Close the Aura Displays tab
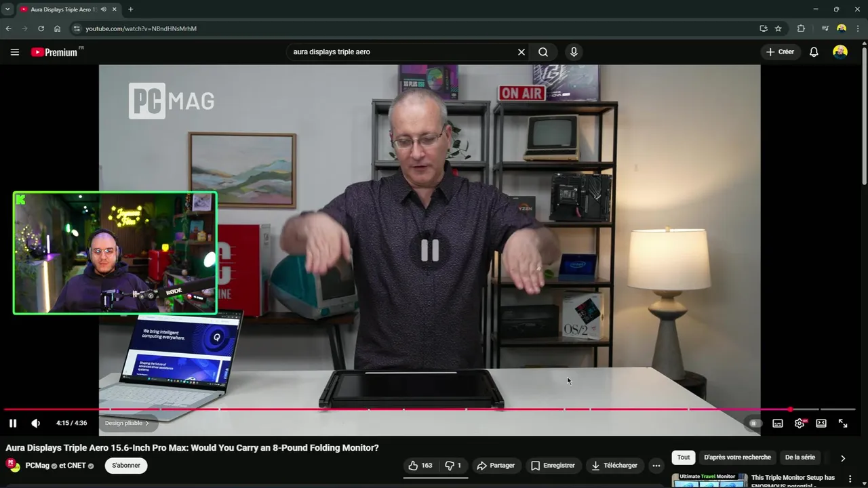This screenshot has width=868, height=488. point(114,9)
